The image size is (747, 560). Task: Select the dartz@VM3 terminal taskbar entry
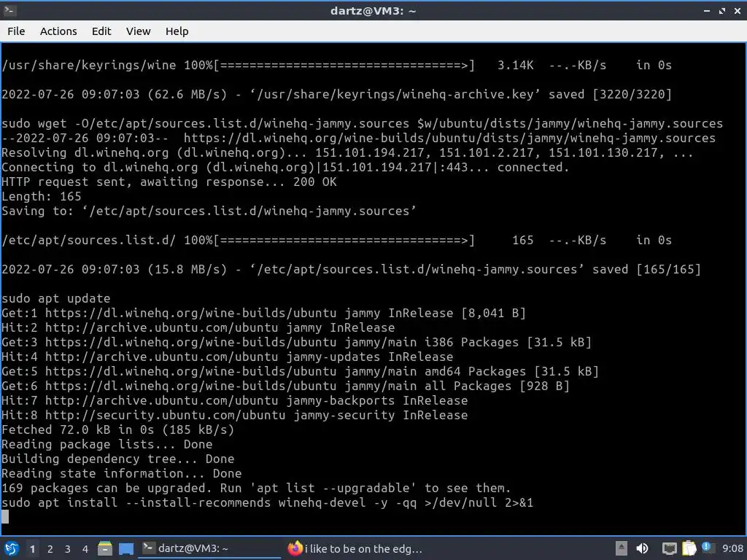[209, 548]
